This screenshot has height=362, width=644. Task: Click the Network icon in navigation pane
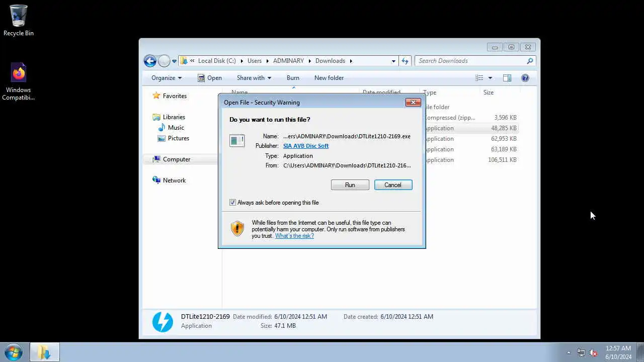(156, 180)
